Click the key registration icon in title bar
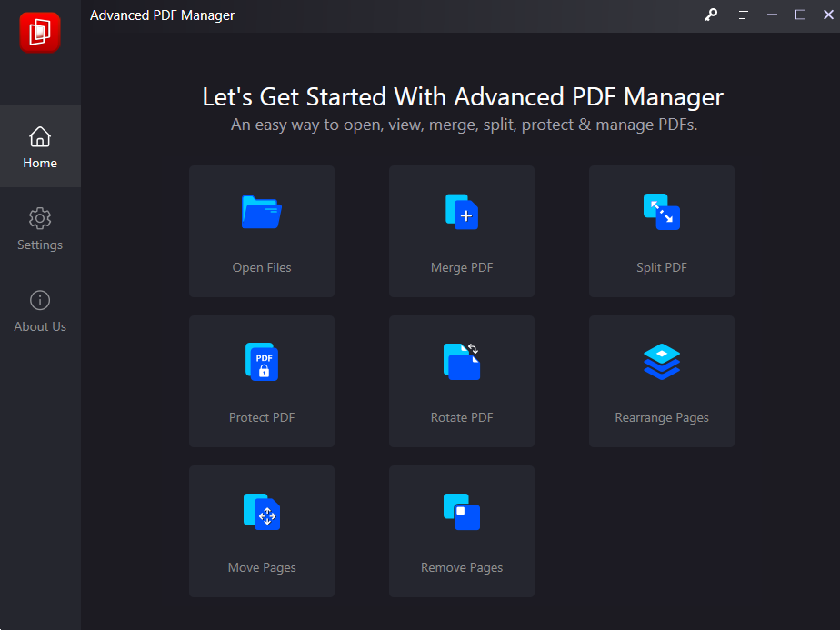This screenshot has width=840, height=630. (x=711, y=15)
